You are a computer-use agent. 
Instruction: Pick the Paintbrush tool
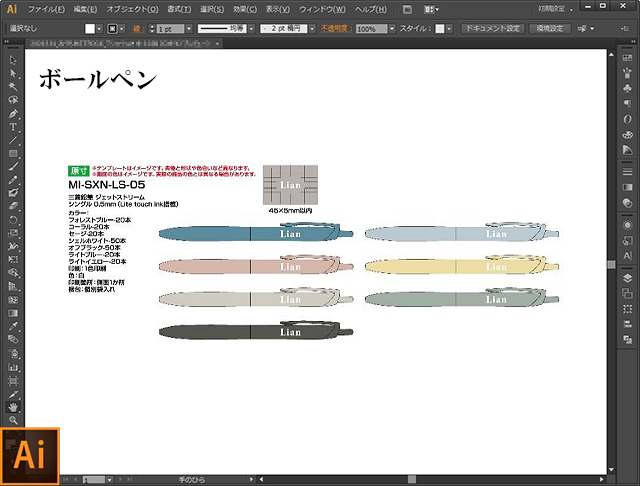click(13, 167)
